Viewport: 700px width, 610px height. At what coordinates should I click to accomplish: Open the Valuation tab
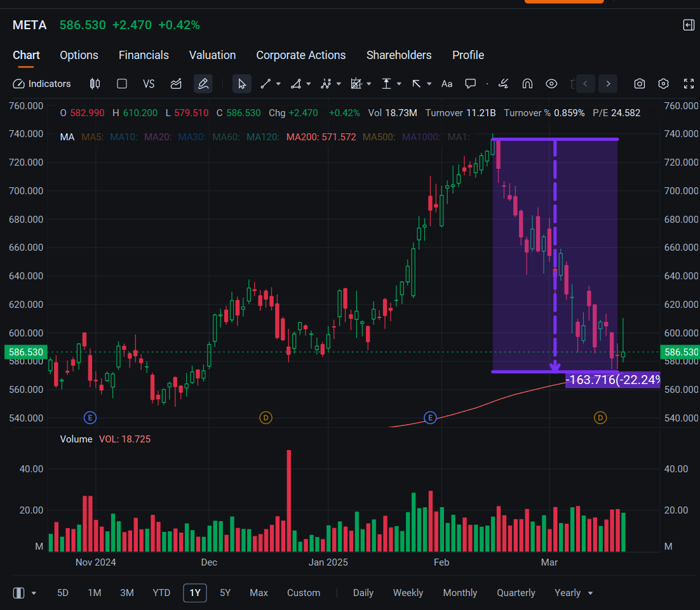coord(213,55)
